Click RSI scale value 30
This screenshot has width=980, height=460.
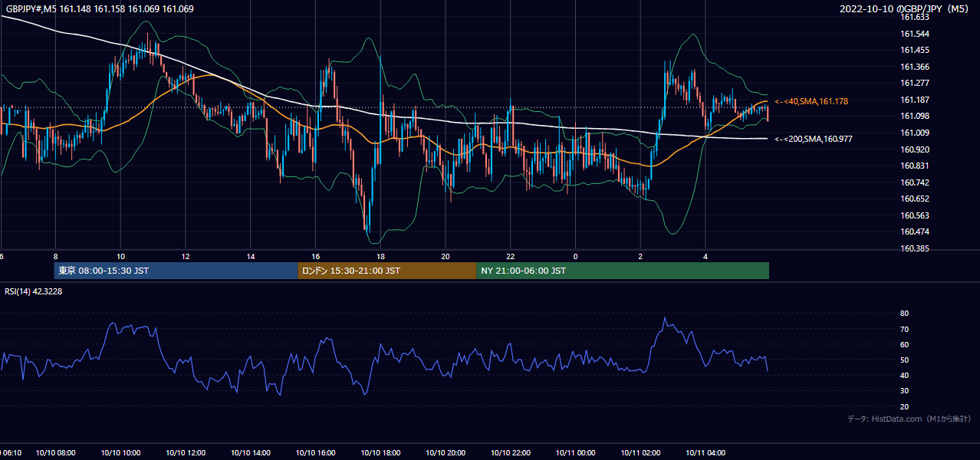(x=905, y=391)
